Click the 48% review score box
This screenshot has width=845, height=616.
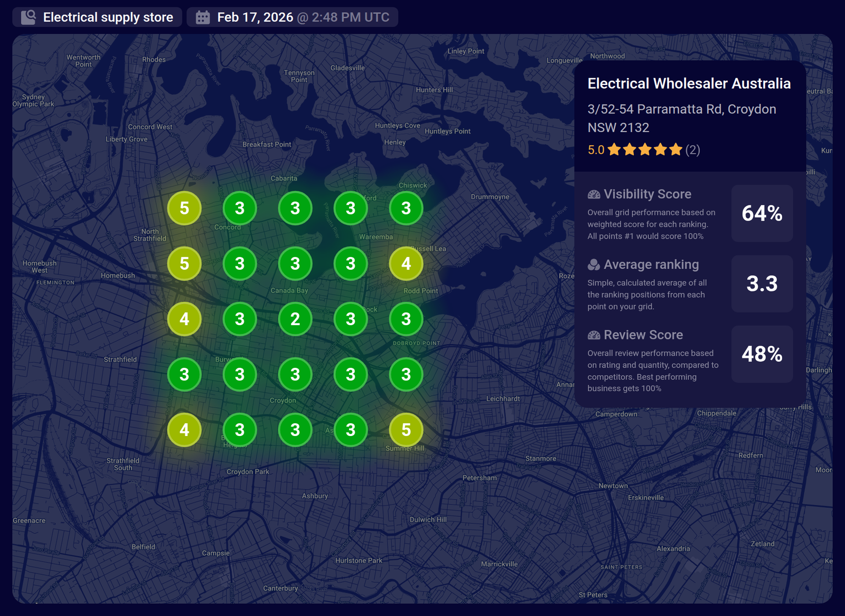[762, 354]
